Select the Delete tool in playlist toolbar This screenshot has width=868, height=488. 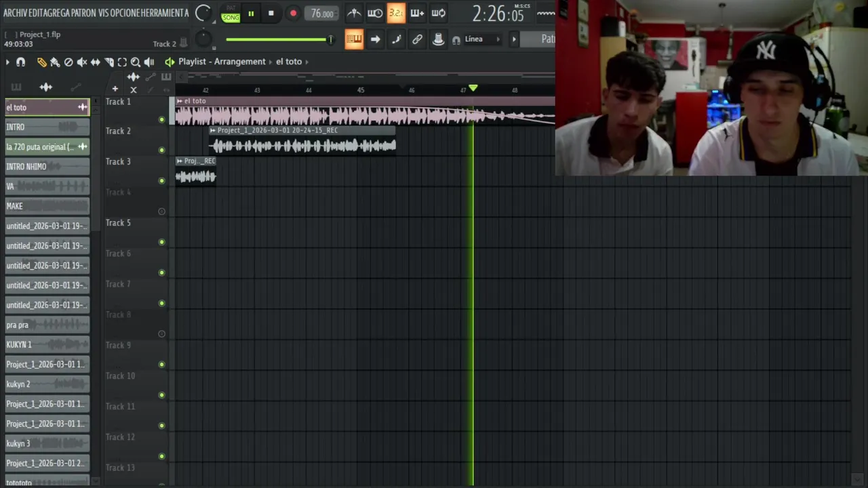click(x=68, y=62)
